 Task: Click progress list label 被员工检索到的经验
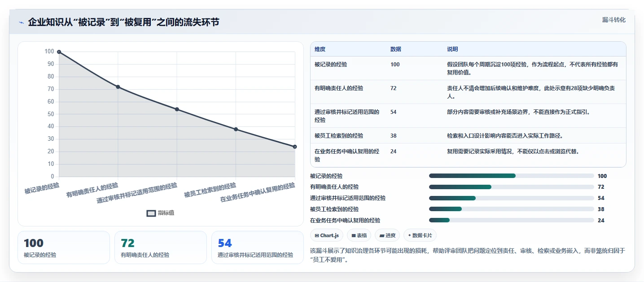coord(334,209)
